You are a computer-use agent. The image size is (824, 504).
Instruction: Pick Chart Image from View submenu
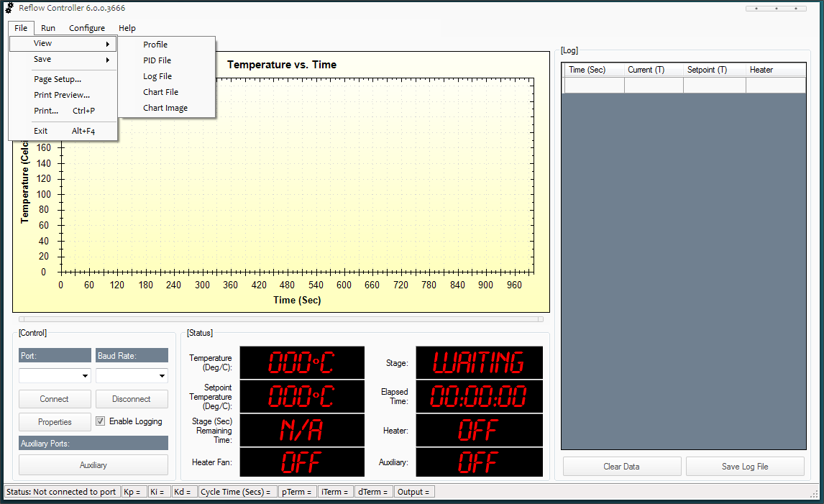pyautogui.click(x=165, y=108)
